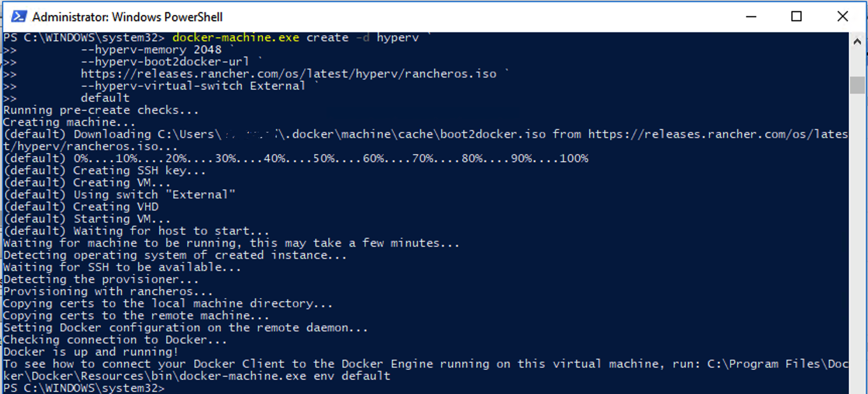Screen dimensions: 868x394
Task: Maximize the PowerShell window
Action: pyautogui.click(x=796, y=17)
